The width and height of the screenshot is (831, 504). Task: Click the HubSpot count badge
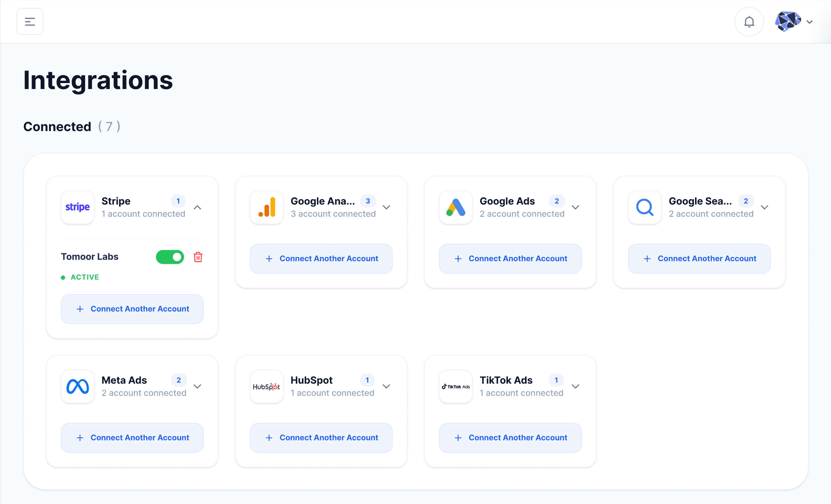point(367,380)
